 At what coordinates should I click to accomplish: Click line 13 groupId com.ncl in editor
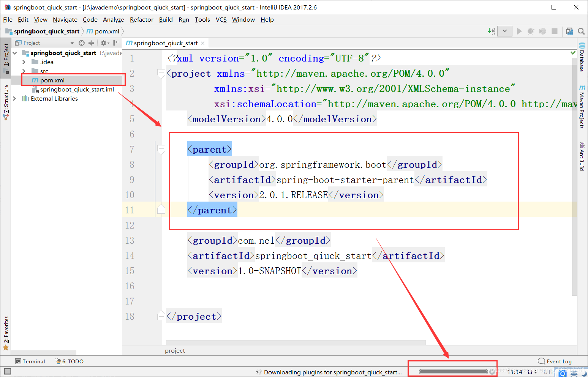[259, 240]
